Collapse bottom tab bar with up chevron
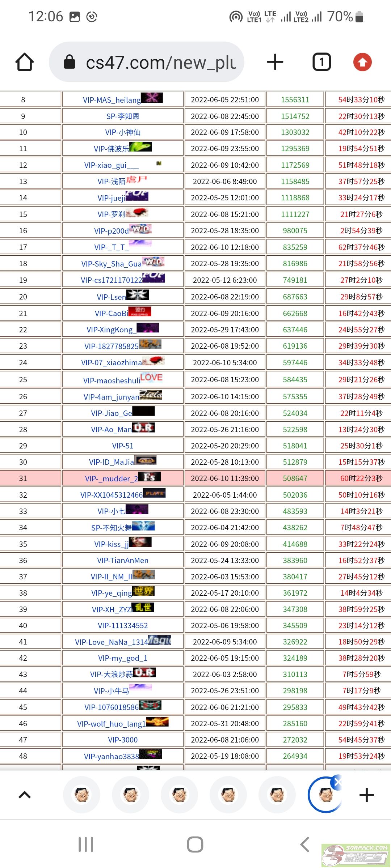This screenshot has width=391, height=868. (25, 795)
